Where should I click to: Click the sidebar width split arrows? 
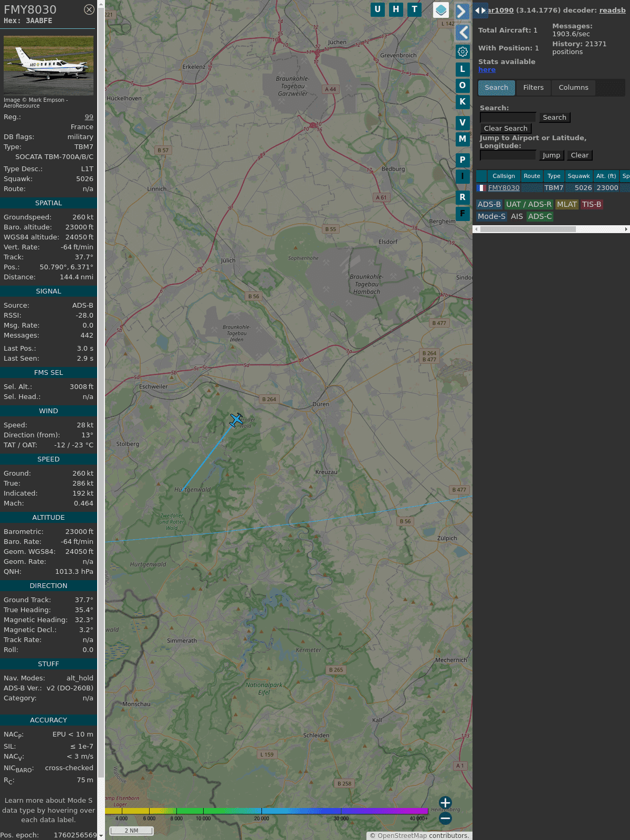click(480, 10)
